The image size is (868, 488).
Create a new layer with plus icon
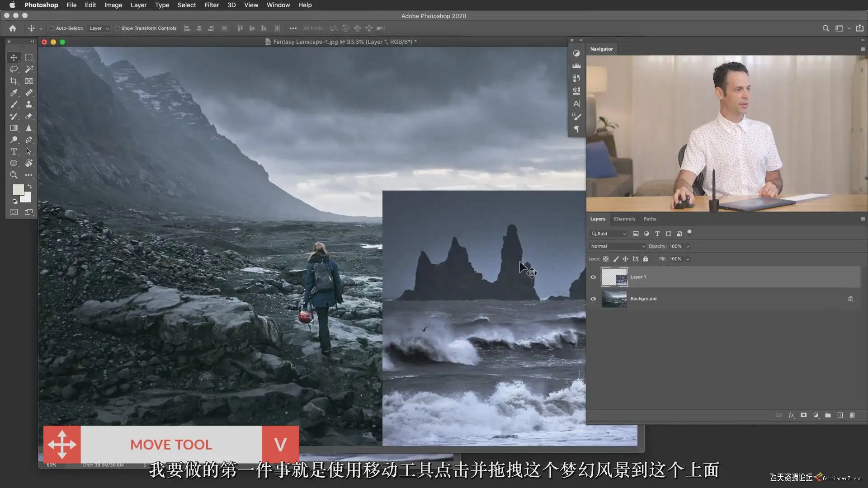point(840,415)
